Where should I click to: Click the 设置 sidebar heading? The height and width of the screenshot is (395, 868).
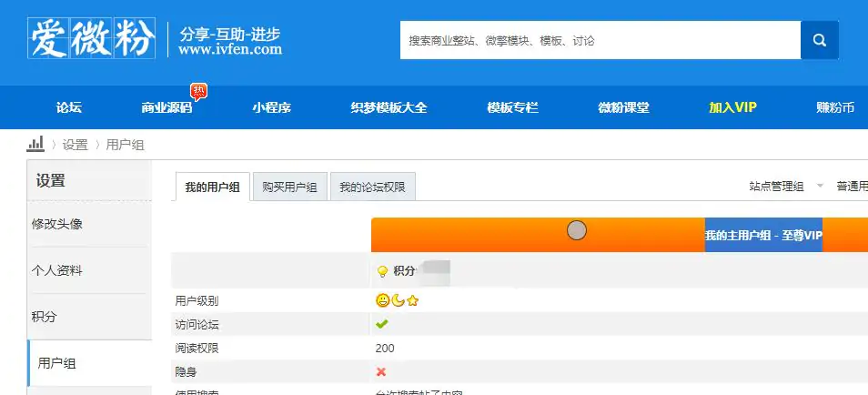click(x=51, y=180)
